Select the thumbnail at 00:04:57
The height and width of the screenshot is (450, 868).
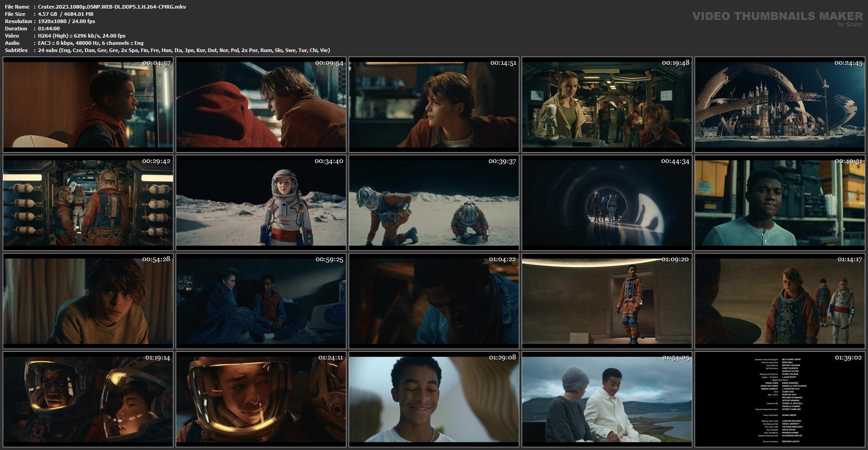pos(88,105)
